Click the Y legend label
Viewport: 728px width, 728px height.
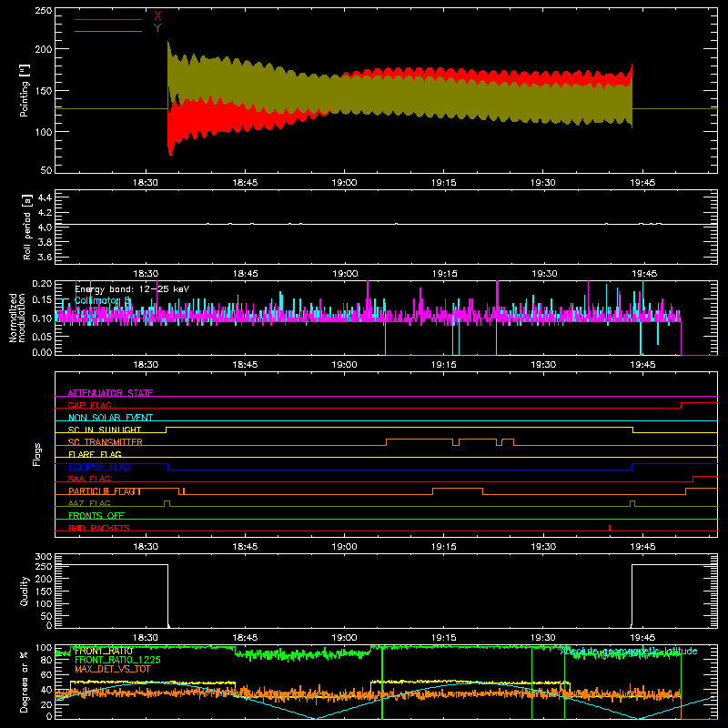click(x=157, y=28)
